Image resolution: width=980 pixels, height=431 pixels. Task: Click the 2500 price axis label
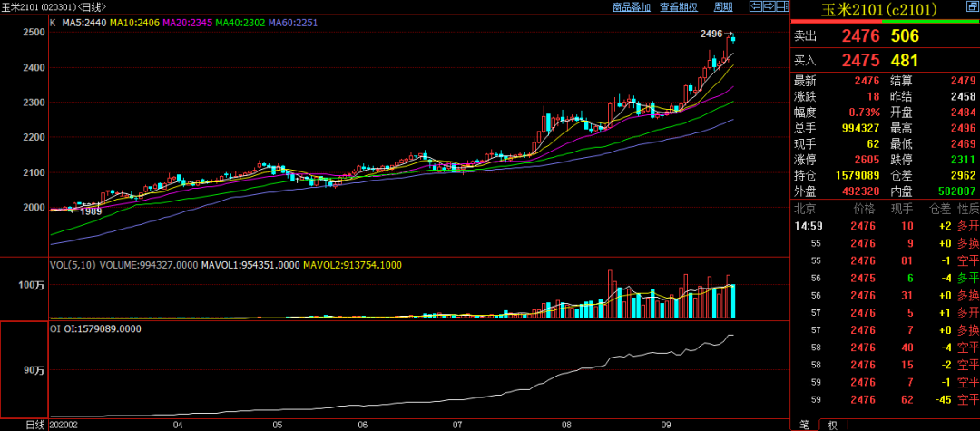(34, 33)
